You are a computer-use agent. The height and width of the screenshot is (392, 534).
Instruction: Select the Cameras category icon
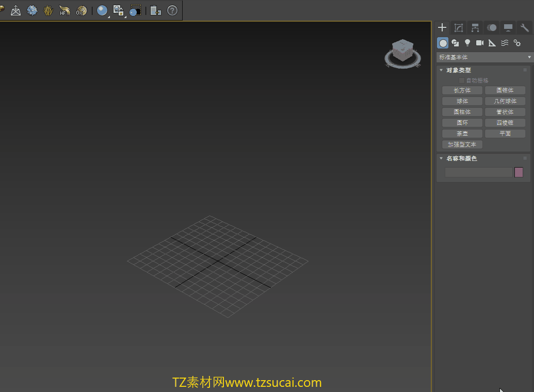(480, 43)
